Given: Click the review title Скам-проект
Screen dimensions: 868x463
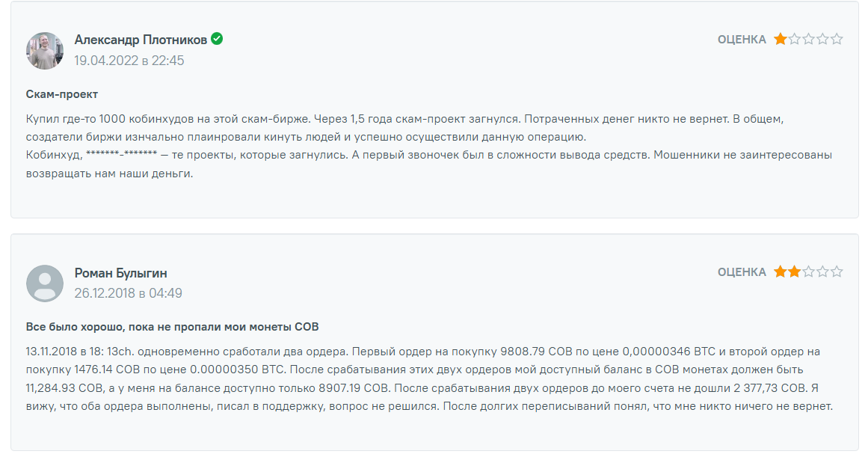Looking at the screenshot, I should click(x=62, y=94).
